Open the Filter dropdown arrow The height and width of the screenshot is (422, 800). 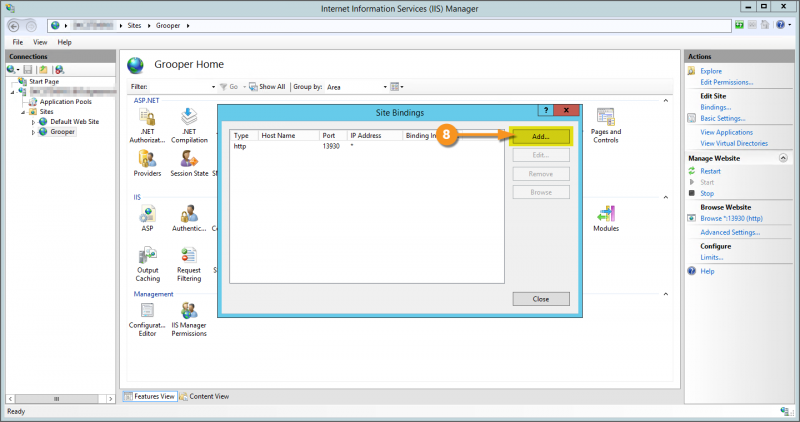pyautogui.click(x=213, y=87)
